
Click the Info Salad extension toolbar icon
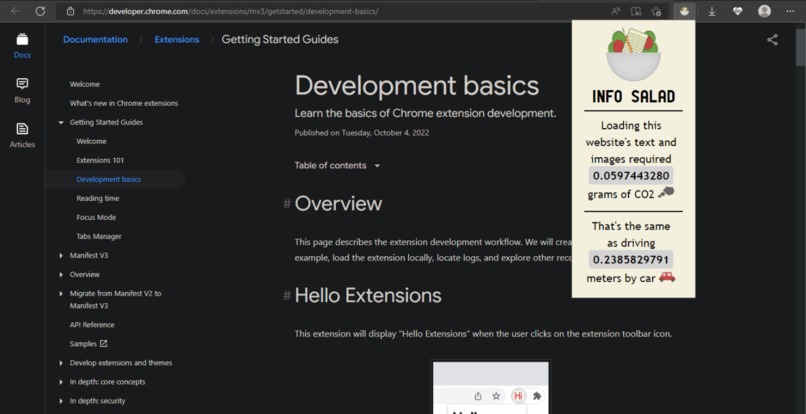tap(684, 11)
